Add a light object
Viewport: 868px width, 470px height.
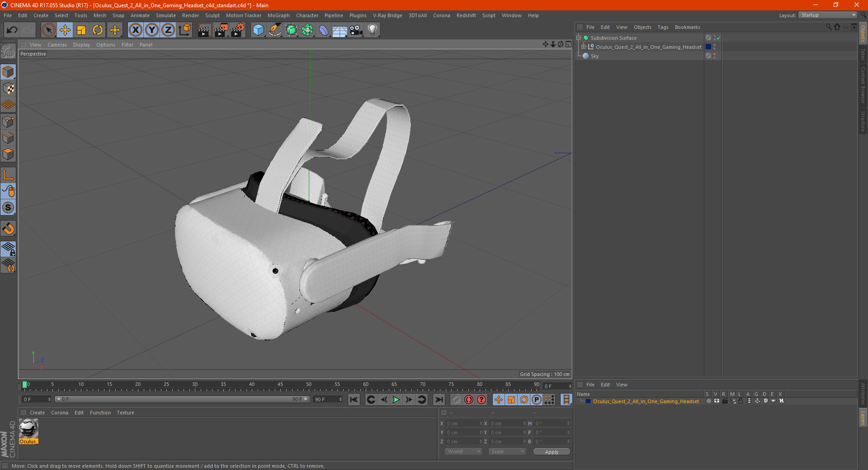click(x=373, y=30)
